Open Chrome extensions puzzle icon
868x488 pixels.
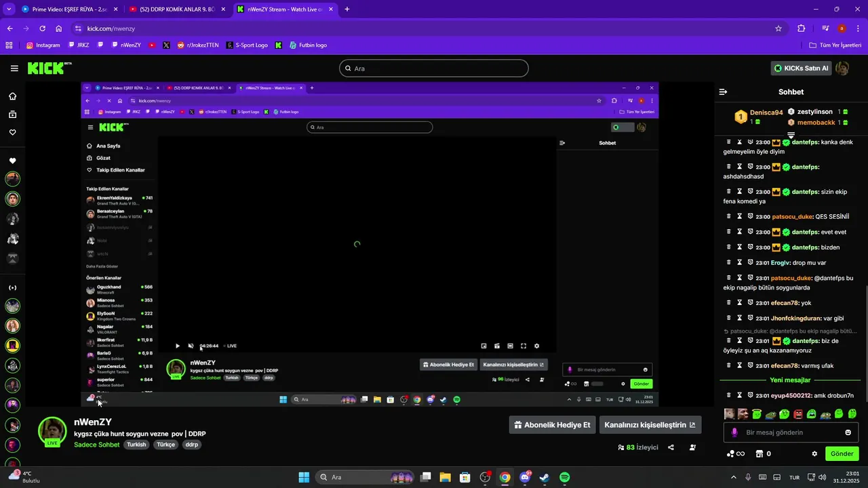(x=802, y=28)
